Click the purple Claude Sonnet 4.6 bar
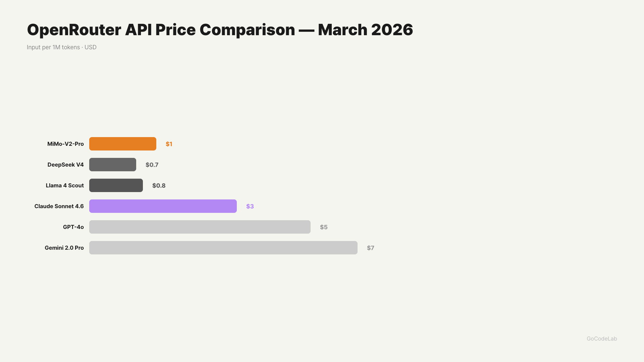The image size is (644, 362). point(163,206)
